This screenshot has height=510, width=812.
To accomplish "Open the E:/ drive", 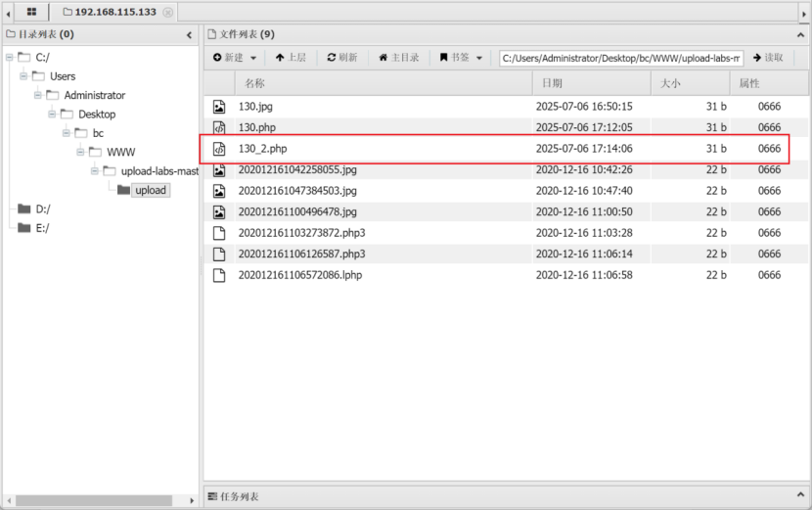I will 42,228.
